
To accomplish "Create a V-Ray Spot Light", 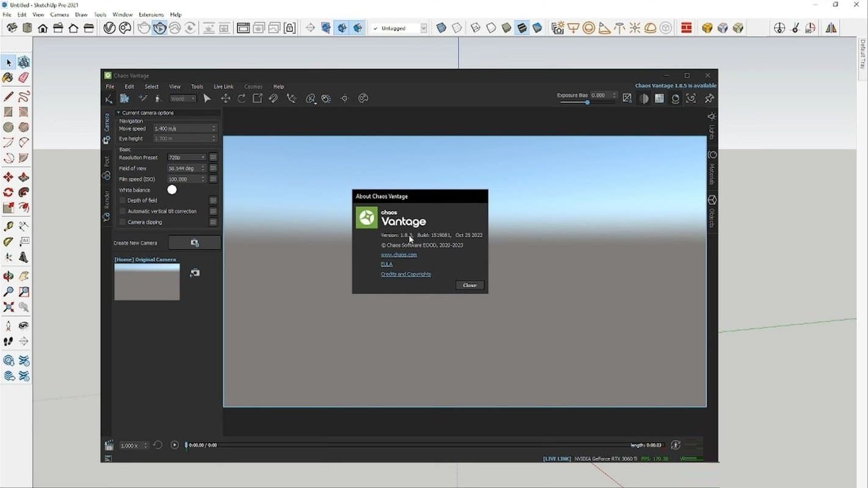I will coord(604,28).
